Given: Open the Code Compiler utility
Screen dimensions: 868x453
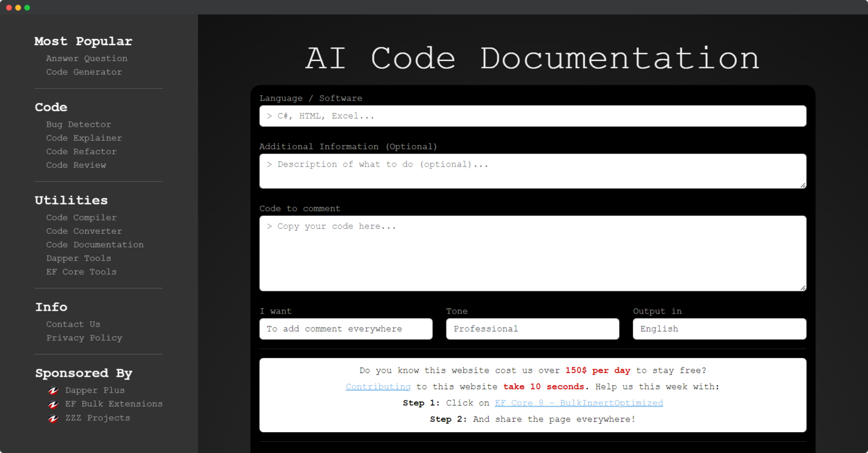Looking at the screenshot, I should click(x=81, y=217).
